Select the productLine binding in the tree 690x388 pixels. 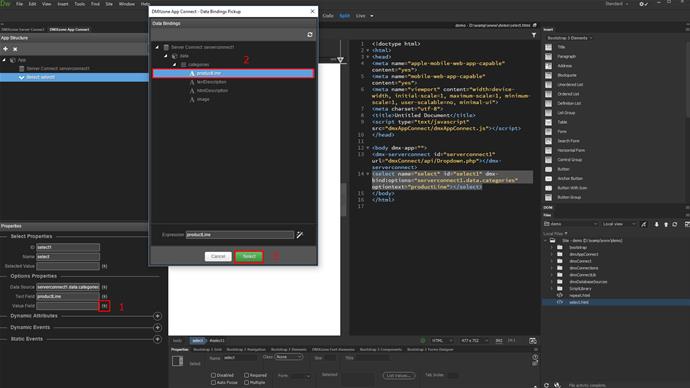[233, 73]
